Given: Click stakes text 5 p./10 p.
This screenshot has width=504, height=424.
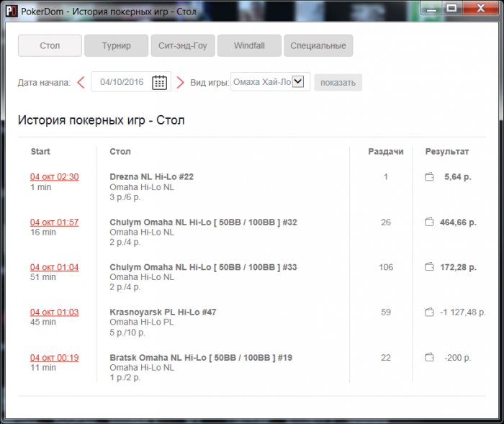Looking at the screenshot, I should [x=127, y=333].
